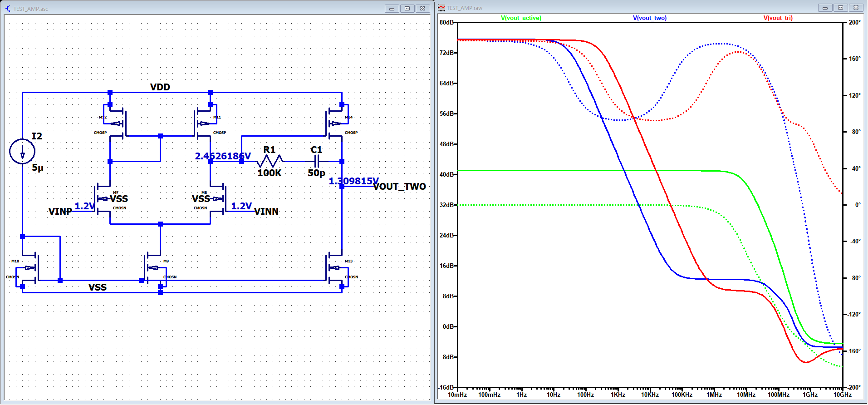Click the 40dB magnitude axis label

tap(446, 174)
